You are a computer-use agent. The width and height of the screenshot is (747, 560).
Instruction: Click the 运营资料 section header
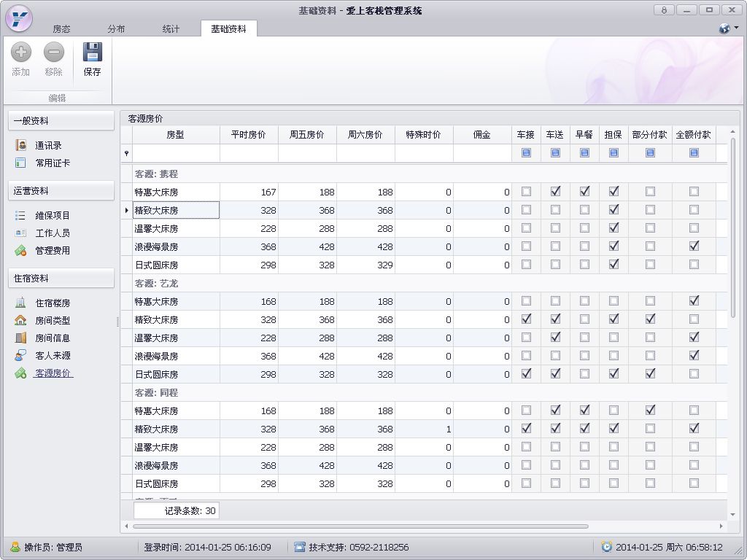point(61,191)
